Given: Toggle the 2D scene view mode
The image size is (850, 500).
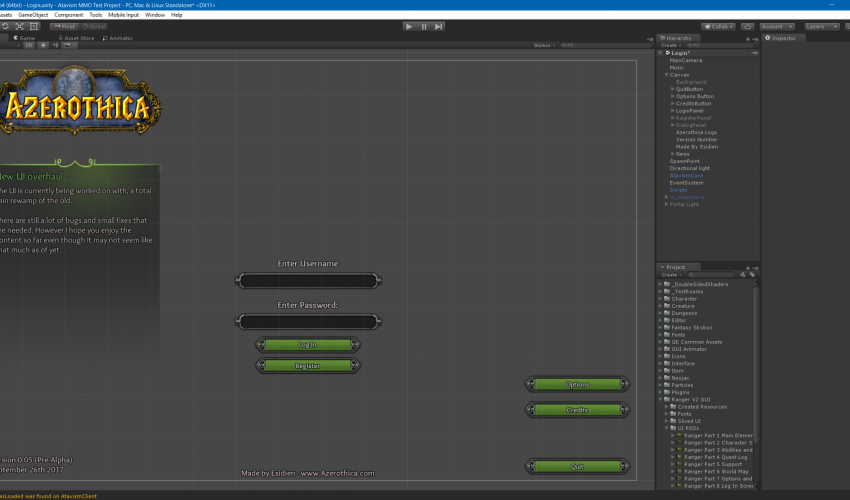Looking at the screenshot, I should coord(29,46).
